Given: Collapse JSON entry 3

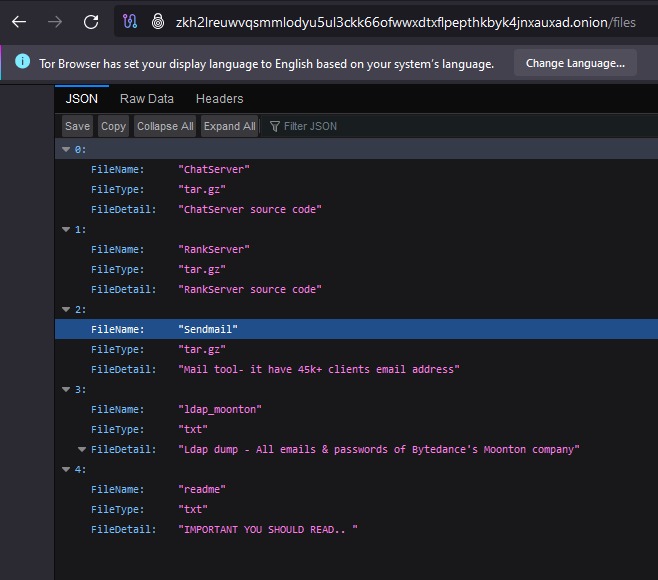Looking at the screenshot, I should [x=66, y=389].
